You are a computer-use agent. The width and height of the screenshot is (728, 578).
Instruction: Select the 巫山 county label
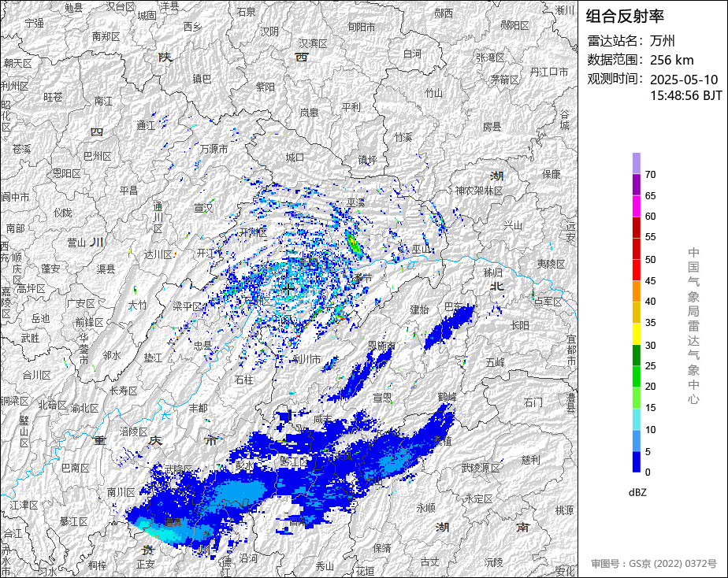pos(422,249)
